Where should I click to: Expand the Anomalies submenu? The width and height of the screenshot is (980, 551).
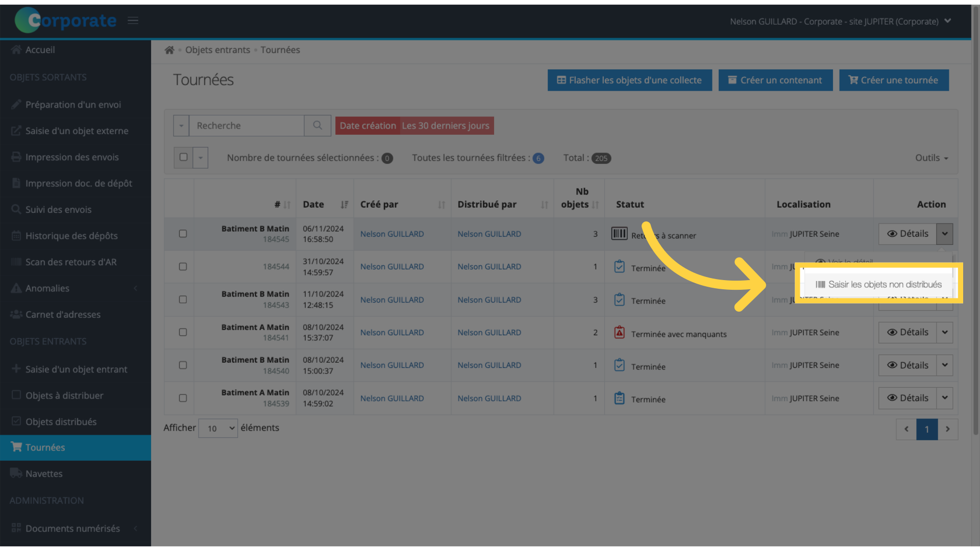coord(76,289)
